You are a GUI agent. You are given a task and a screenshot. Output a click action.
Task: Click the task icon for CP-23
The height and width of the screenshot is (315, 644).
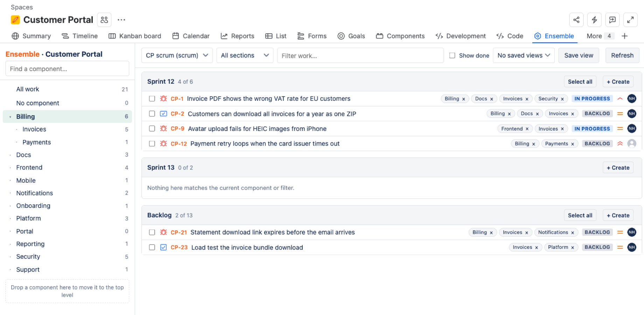tap(163, 247)
